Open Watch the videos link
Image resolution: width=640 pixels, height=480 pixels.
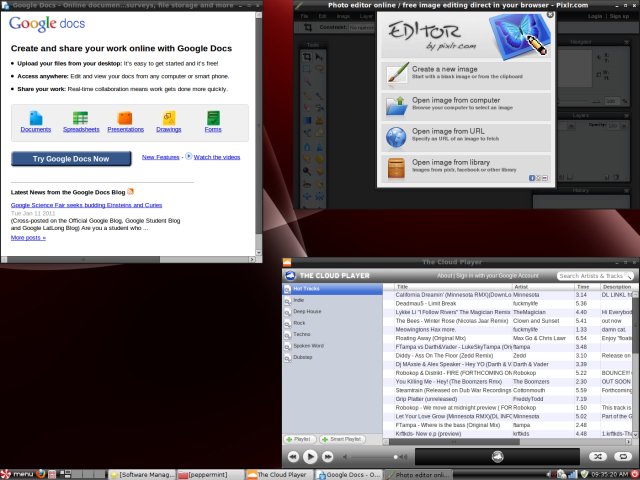[217, 157]
